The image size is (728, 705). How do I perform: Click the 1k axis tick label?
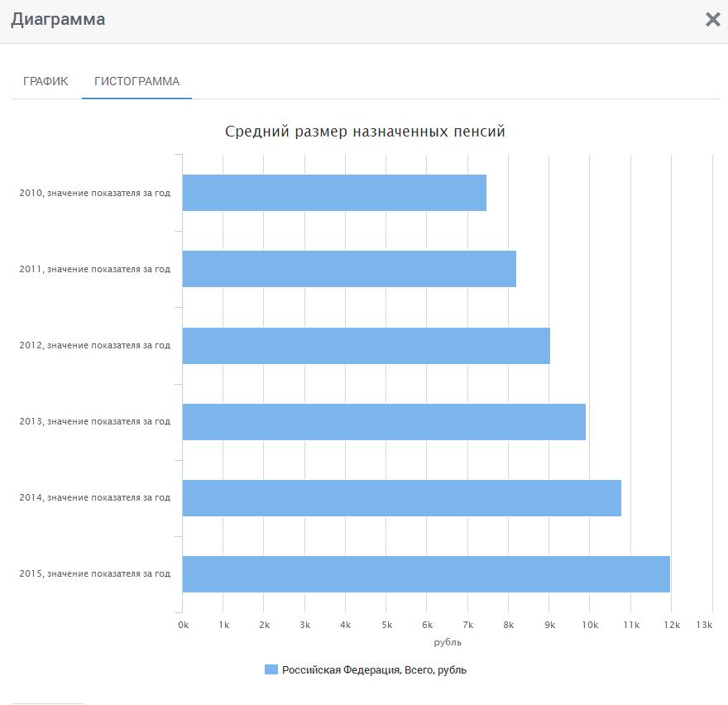[224, 625]
